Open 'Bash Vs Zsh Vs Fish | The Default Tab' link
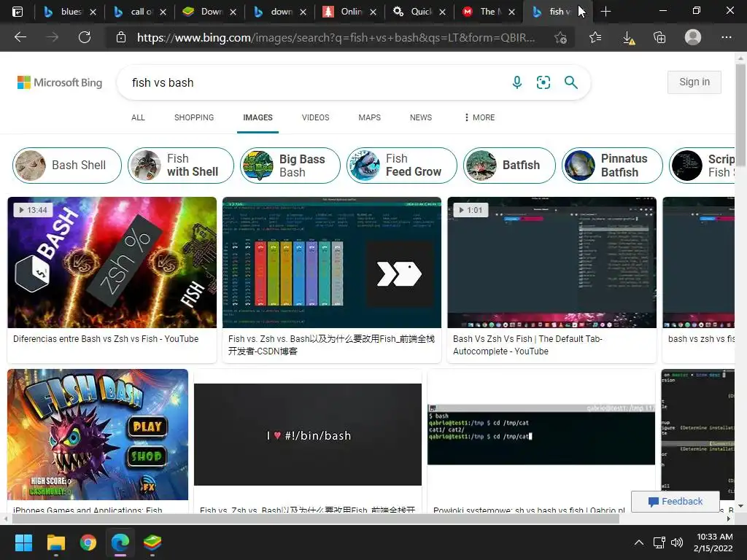 (x=528, y=345)
